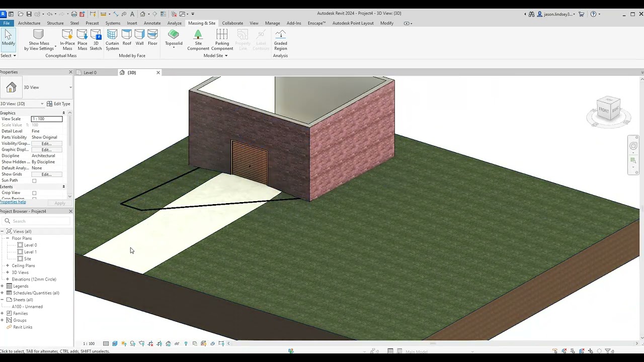The image size is (644, 362).
Task: Click the Sun Path icon on view control bar
Action: pos(124,344)
